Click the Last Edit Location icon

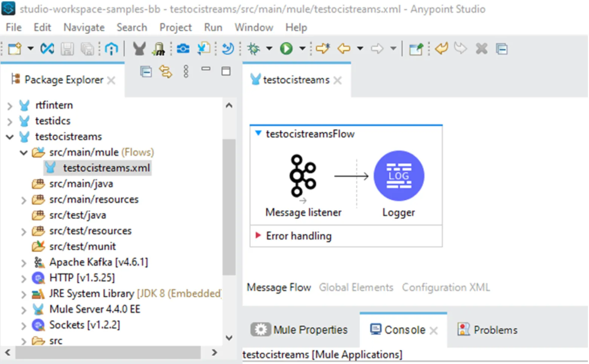coord(323,49)
